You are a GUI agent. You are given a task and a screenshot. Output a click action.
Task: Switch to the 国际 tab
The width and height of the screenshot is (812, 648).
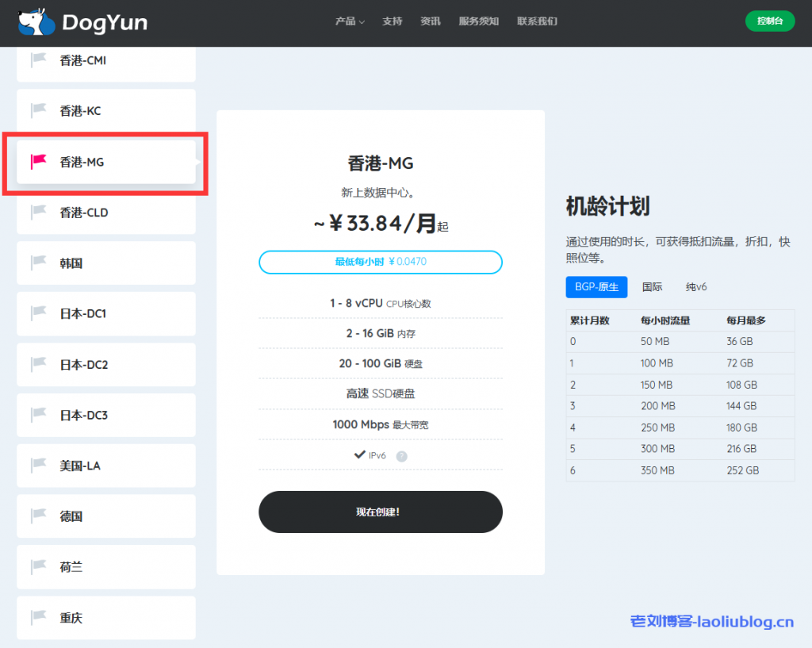[x=652, y=287]
